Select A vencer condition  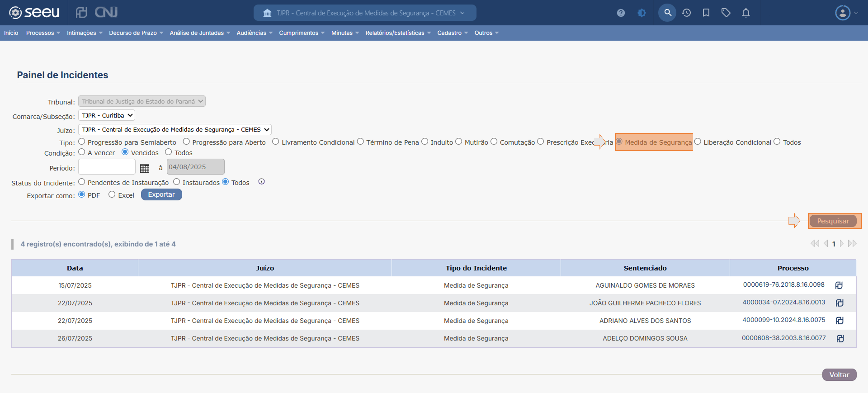pyautogui.click(x=81, y=152)
